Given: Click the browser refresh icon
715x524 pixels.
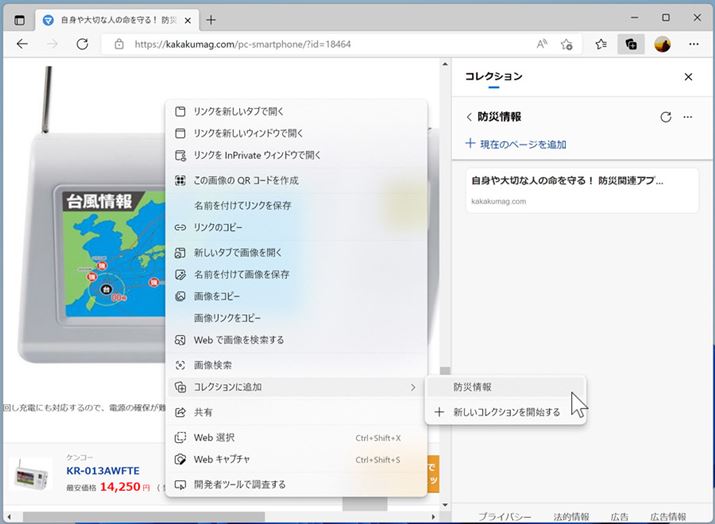Looking at the screenshot, I should point(82,44).
